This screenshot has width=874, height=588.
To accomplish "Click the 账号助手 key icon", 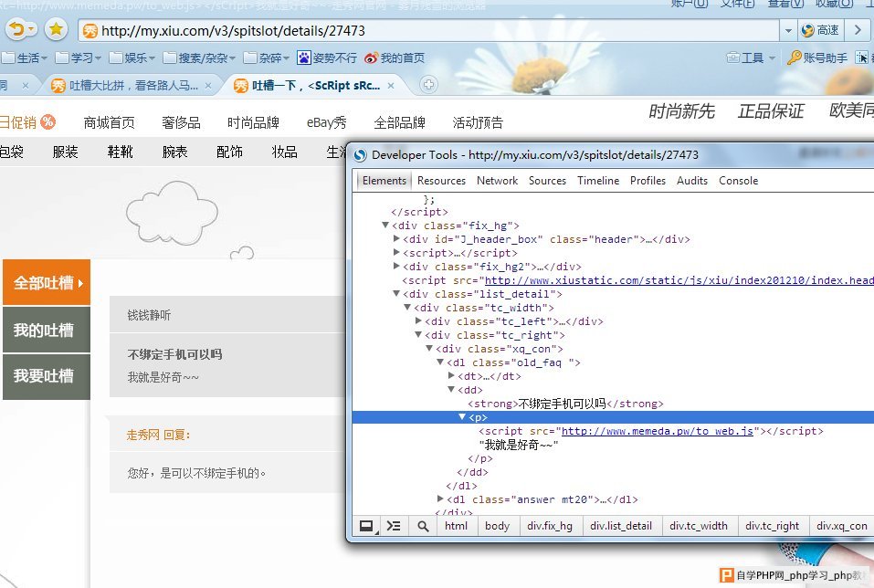I will 794,58.
